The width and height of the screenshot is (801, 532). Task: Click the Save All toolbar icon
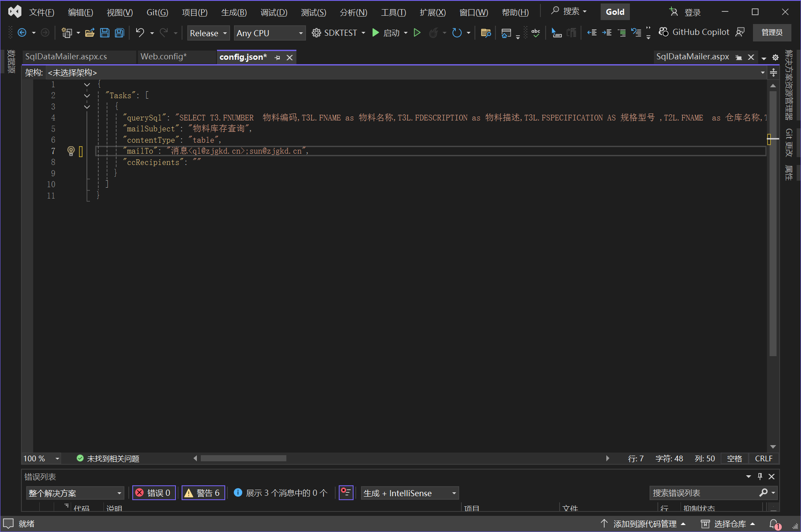119,33
